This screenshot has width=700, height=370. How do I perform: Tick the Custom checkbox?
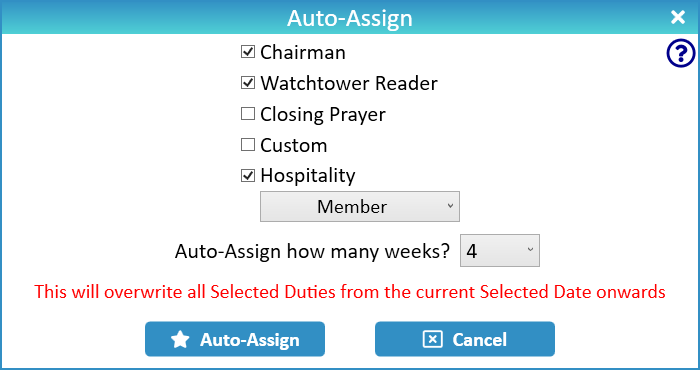point(248,145)
